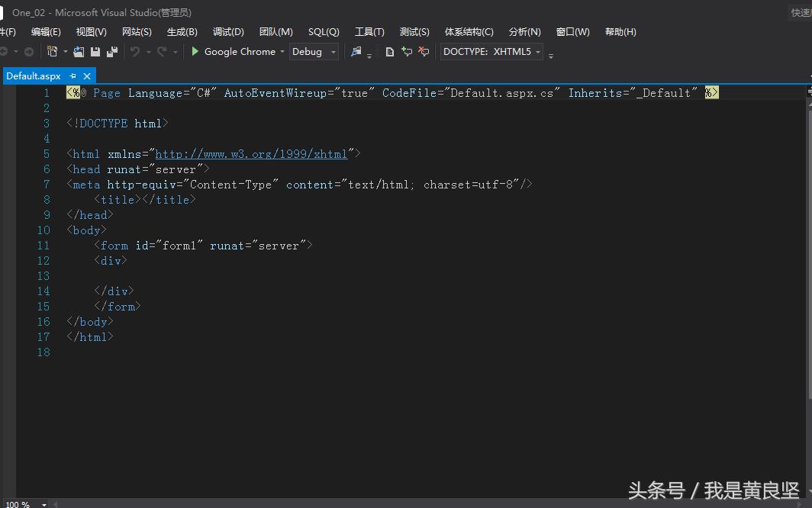Close the Default.aspx tab
The height and width of the screenshot is (508, 812).
click(85, 76)
